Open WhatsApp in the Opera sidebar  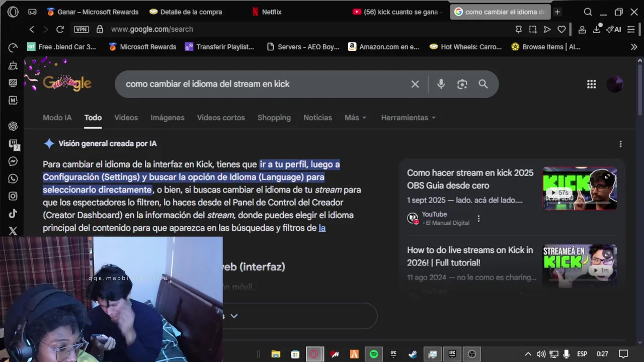pos(13,178)
